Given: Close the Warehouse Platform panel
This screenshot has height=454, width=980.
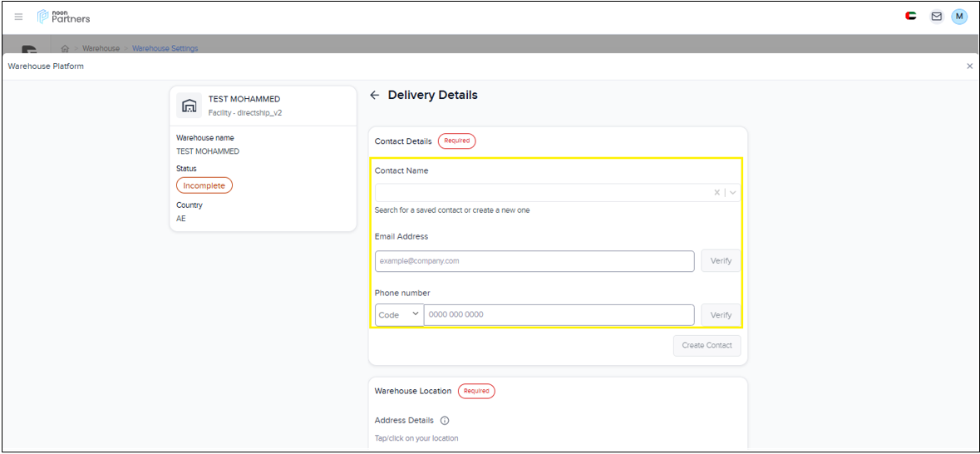Looking at the screenshot, I should pos(969,67).
